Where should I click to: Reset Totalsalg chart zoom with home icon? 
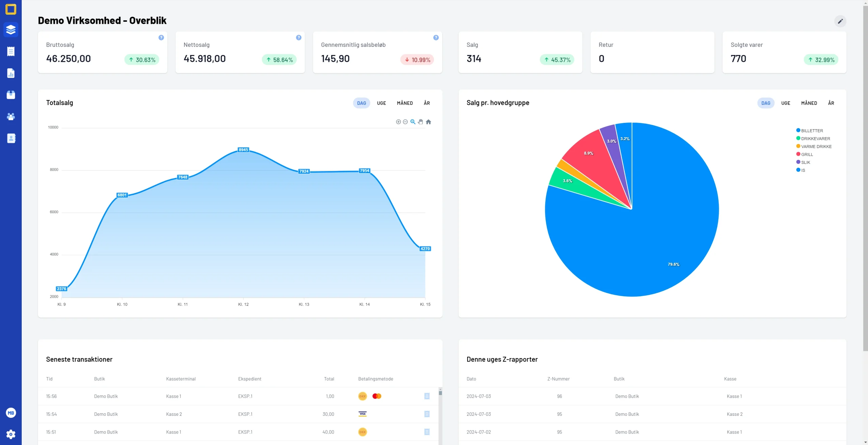pos(428,122)
